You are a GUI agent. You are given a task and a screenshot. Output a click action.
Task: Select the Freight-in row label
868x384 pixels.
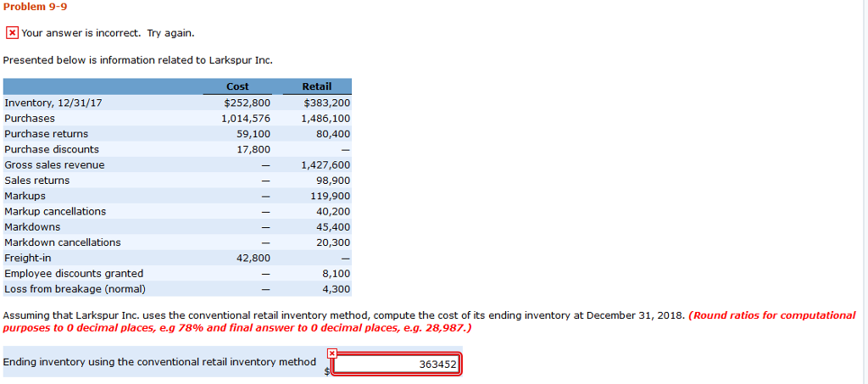pos(28,258)
